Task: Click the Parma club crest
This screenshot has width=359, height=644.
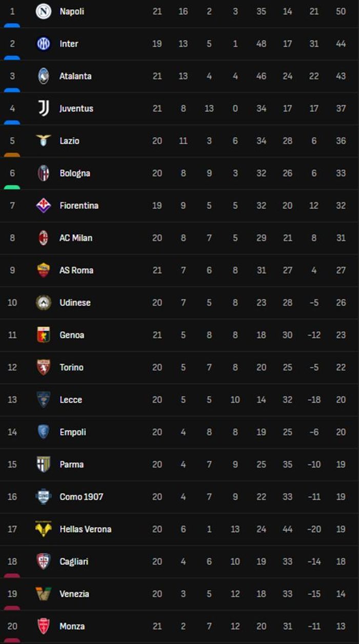Action: click(x=44, y=464)
